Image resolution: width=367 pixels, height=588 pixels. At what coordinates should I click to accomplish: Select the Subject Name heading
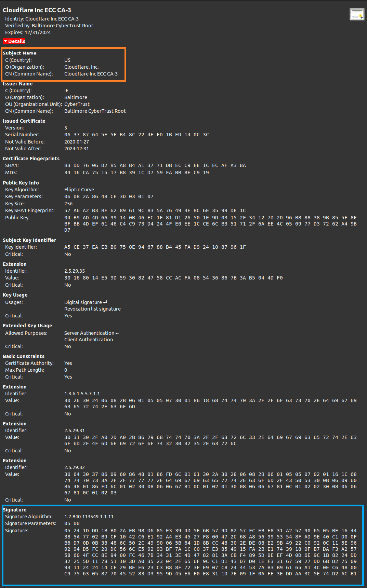[x=19, y=53]
